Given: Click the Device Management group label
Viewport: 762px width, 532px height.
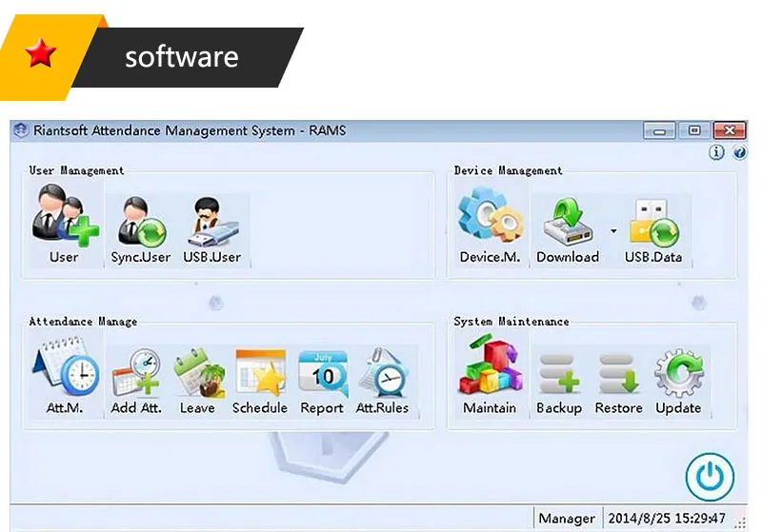Looking at the screenshot, I should pos(508,170).
